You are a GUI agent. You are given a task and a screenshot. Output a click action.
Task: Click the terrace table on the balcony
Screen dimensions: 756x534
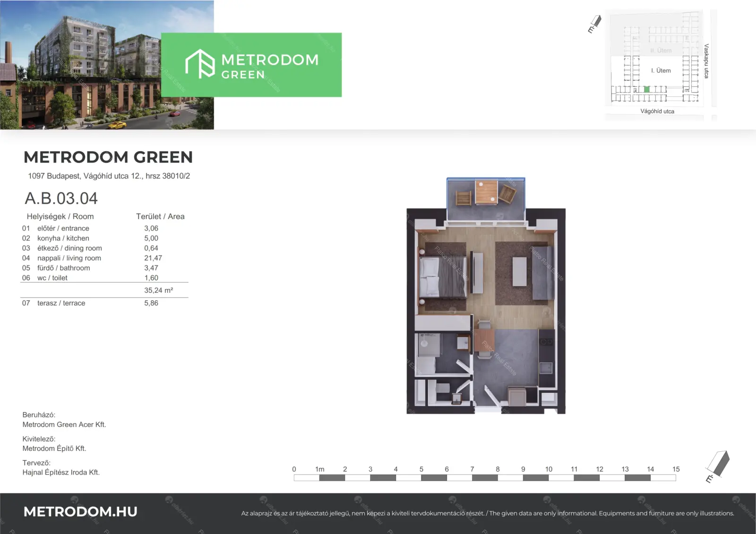486,192
